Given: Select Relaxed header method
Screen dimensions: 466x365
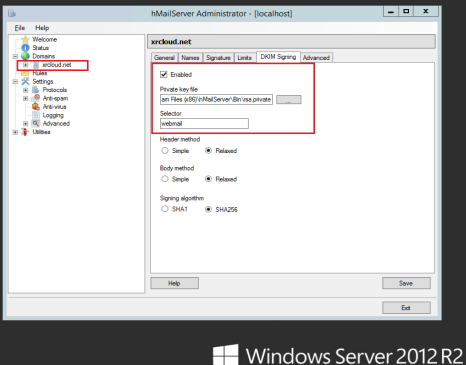Looking at the screenshot, I should tap(208, 151).
